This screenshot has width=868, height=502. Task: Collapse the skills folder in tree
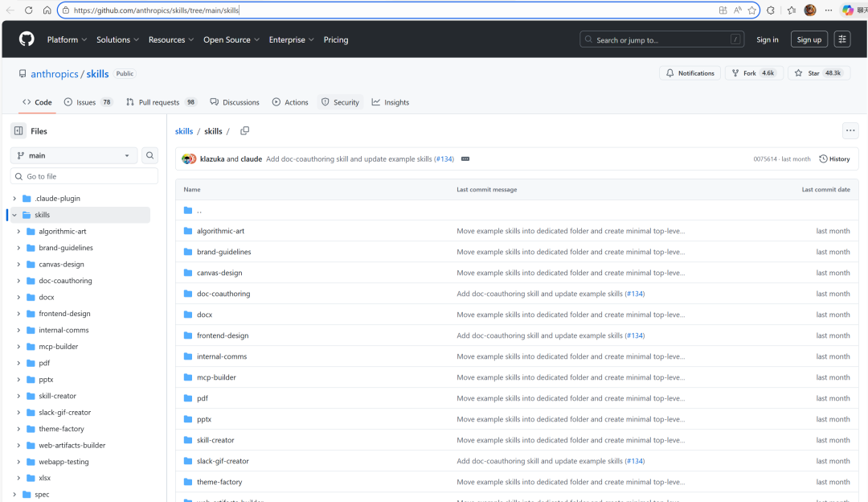coord(14,215)
